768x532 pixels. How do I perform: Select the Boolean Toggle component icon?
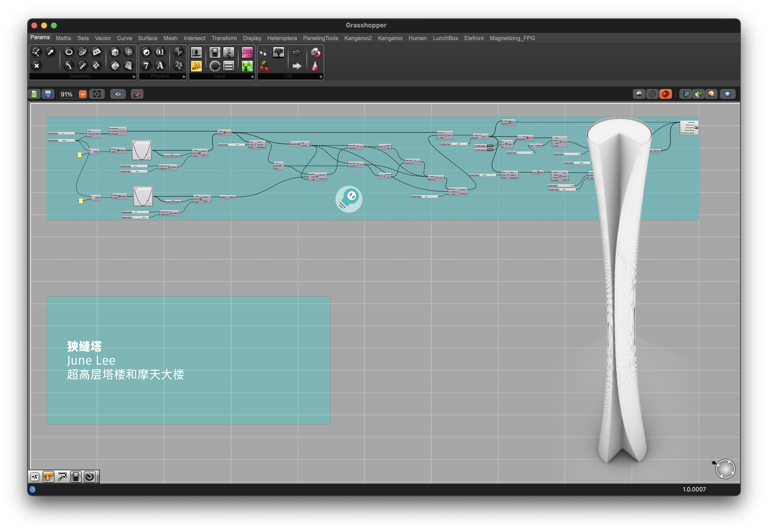tap(215, 52)
